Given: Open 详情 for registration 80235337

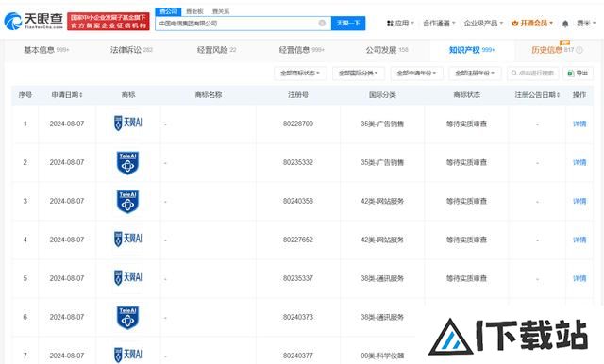Looking at the screenshot, I should tap(579, 278).
